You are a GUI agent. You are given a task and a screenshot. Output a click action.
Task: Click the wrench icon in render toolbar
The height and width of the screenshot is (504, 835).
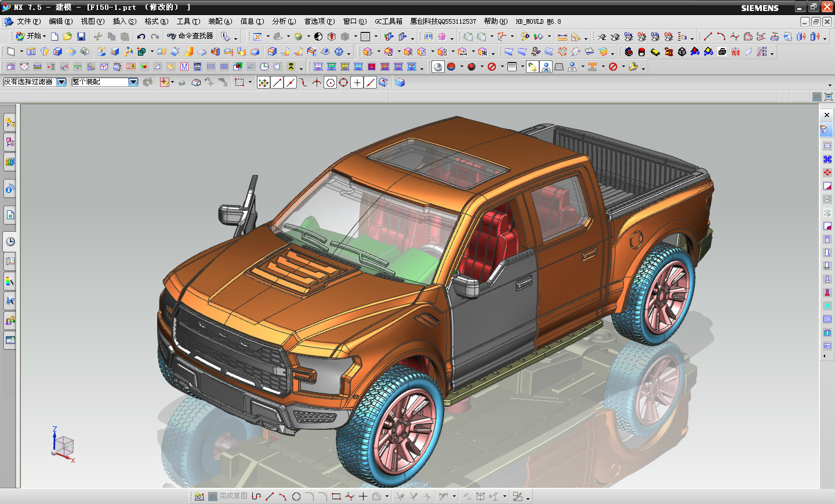point(633,67)
